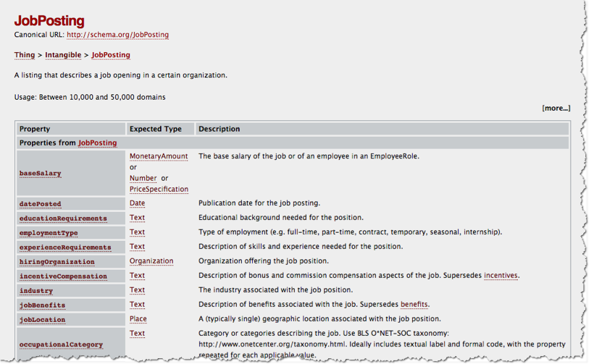Open the jobLocation property

tap(43, 320)
